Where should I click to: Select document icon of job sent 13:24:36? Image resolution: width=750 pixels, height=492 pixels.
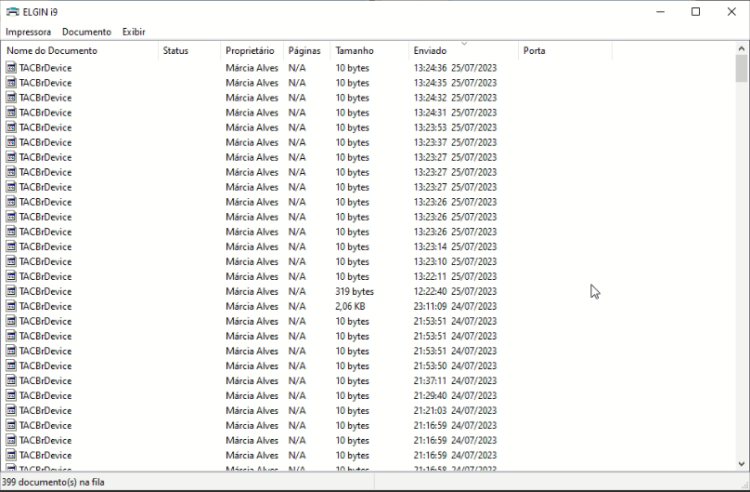coord(11,68)
